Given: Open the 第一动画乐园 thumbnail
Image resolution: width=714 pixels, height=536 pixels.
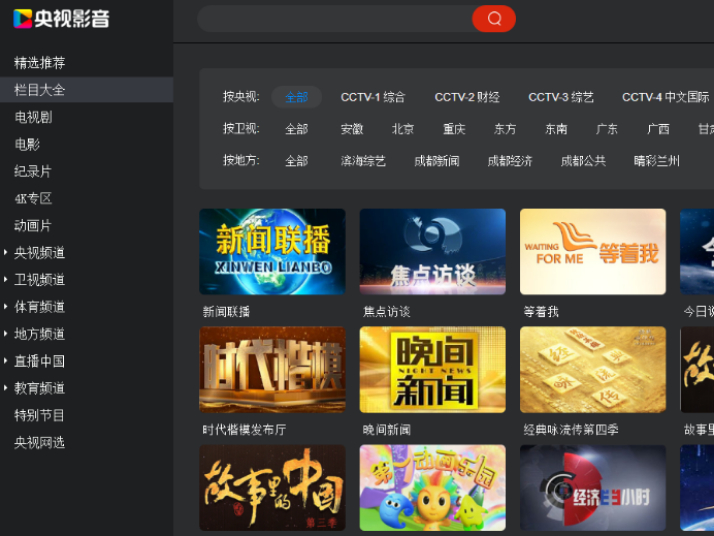Looking at the screenshot, I should (433, 488).
